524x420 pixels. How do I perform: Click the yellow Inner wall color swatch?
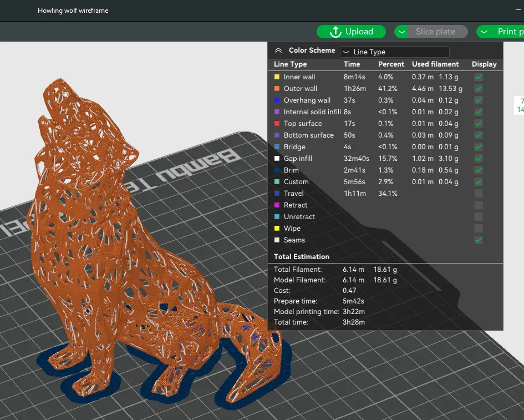click(277, 77)
